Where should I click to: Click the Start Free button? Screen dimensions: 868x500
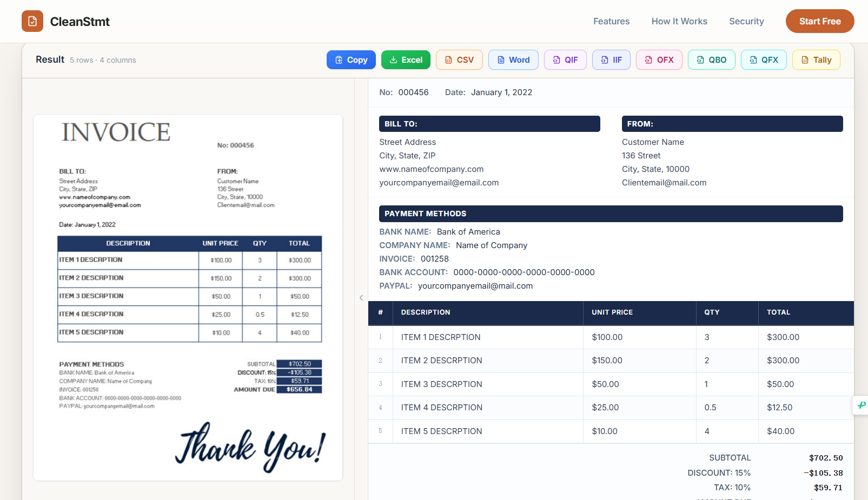point(820,21)
